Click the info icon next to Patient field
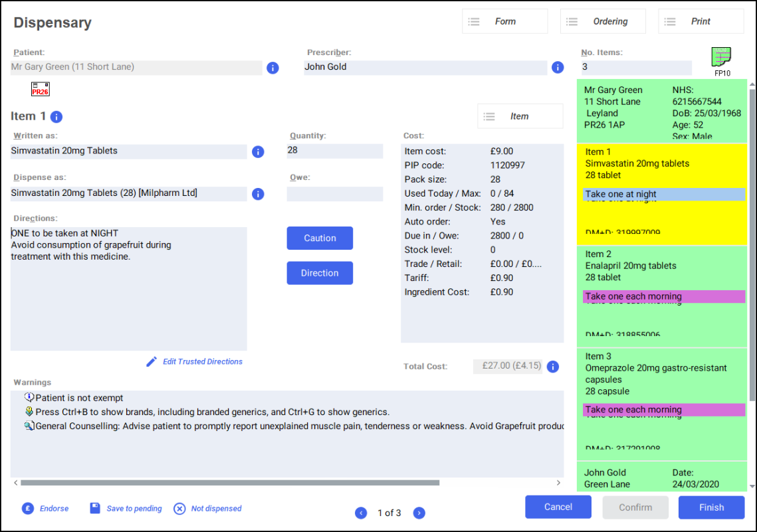 [x=272, y=68]
